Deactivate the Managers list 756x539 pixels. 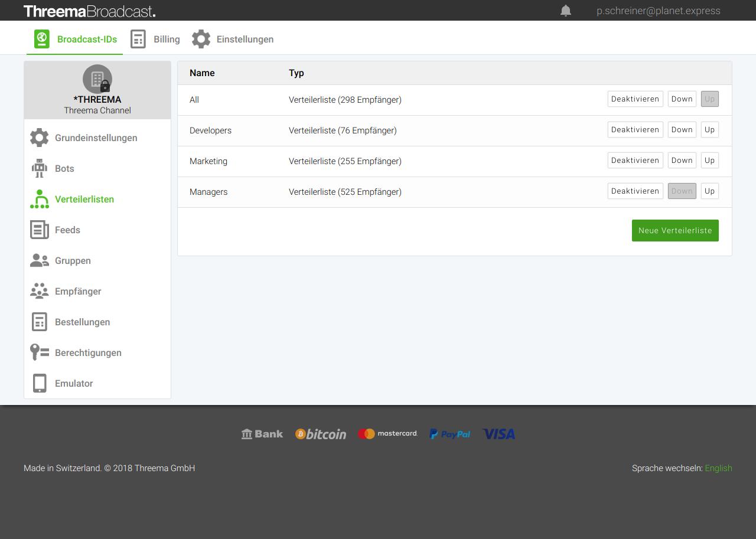tap(635, 191)
